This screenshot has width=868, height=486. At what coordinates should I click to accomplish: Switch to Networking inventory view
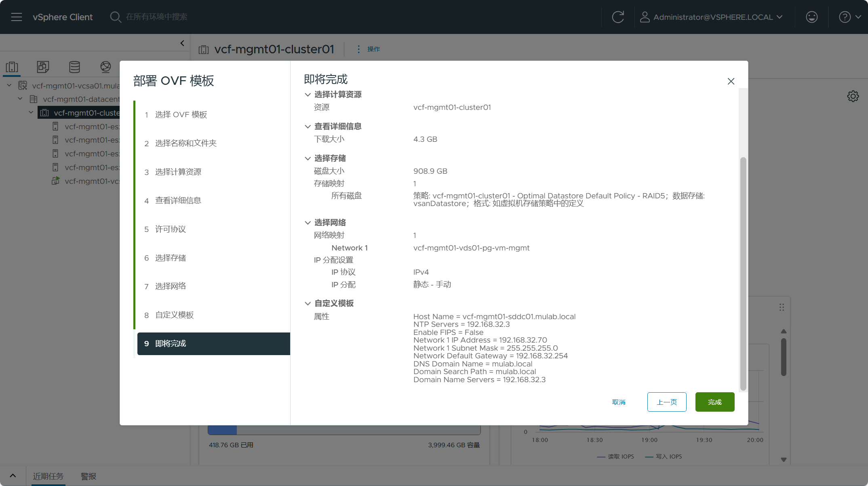[105, 67]
